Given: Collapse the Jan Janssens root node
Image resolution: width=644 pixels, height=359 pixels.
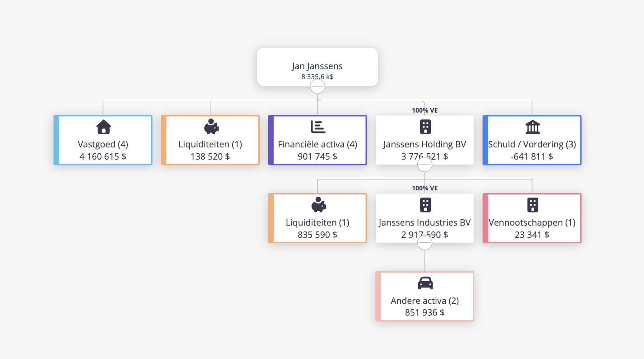Looking at the screenshot, I should pos(317,86).
